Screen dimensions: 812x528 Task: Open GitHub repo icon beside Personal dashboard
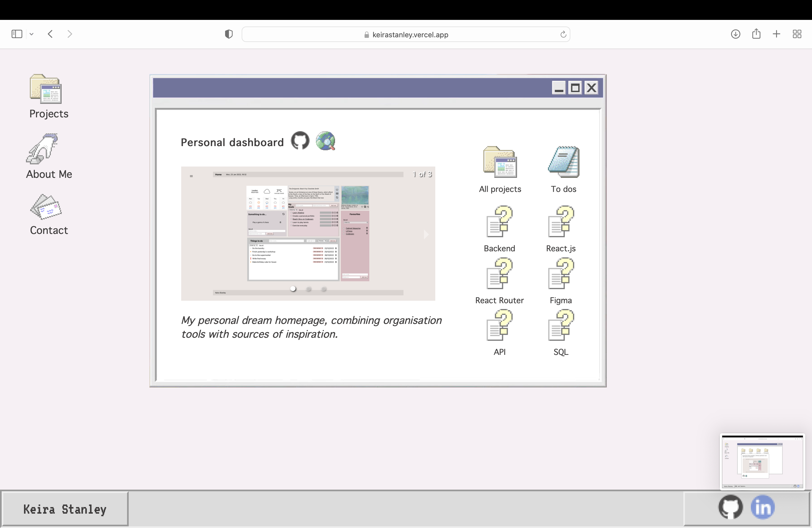click(x=300, y=141)
